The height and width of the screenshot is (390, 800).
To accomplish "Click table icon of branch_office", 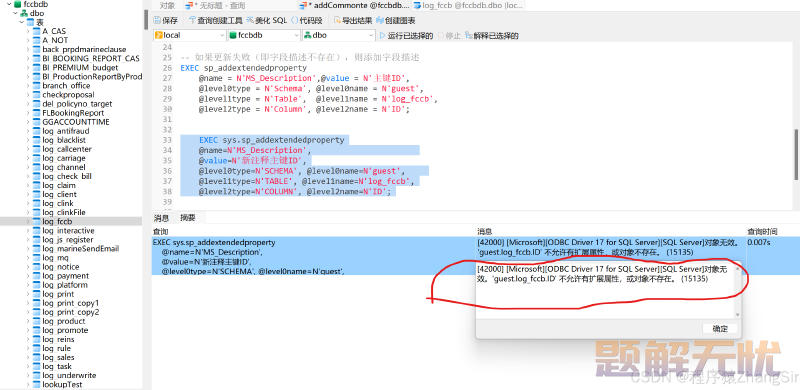I will pyautogui.click(x=36, y=86).
